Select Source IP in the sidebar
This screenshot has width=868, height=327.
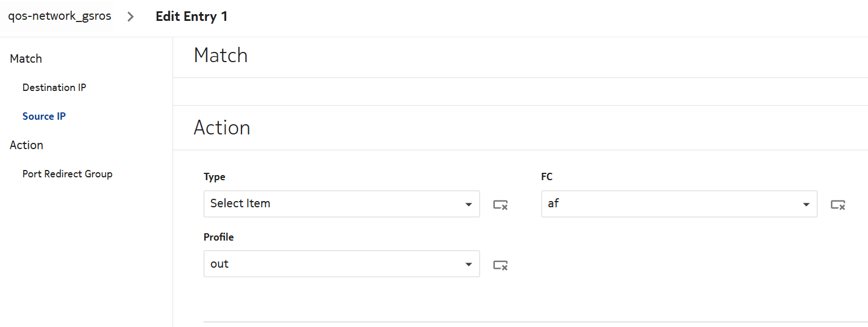(44, 116)
